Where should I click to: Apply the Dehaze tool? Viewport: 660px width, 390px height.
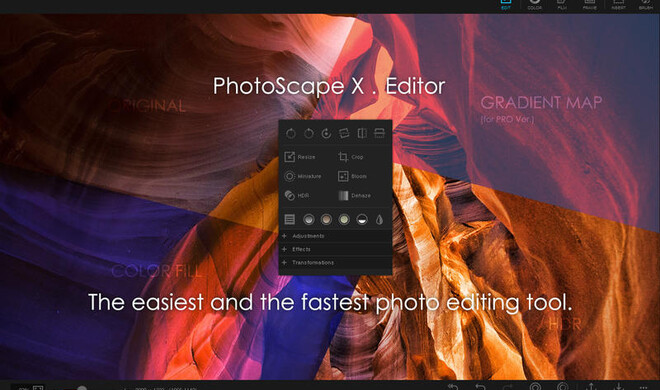coord(354,196)
